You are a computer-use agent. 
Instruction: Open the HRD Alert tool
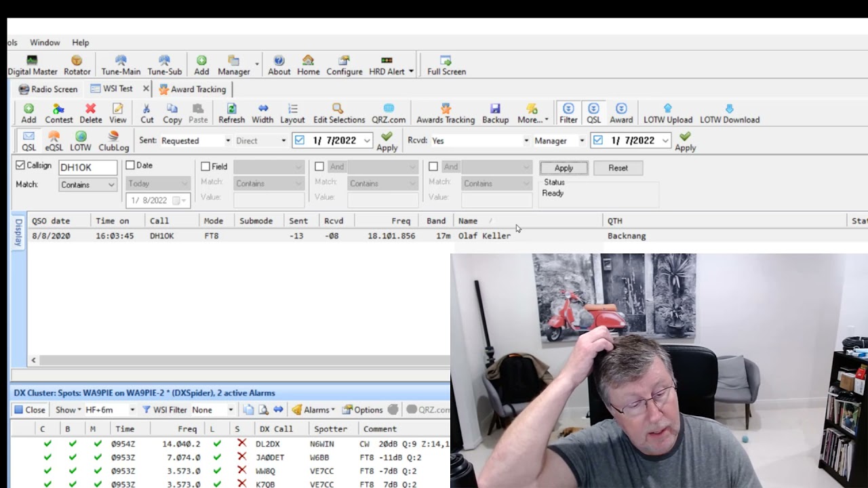(x=387, y=65)
